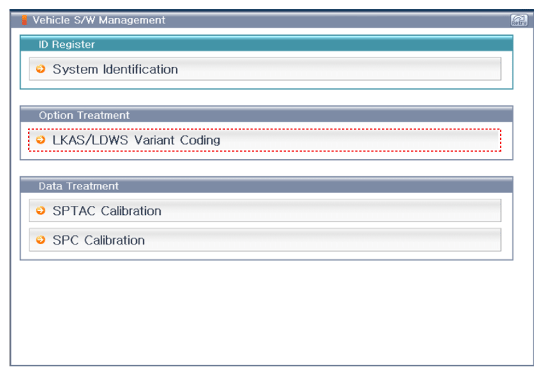Click arrow icon beside SPTAC Calibration

(x=41, y=211)
